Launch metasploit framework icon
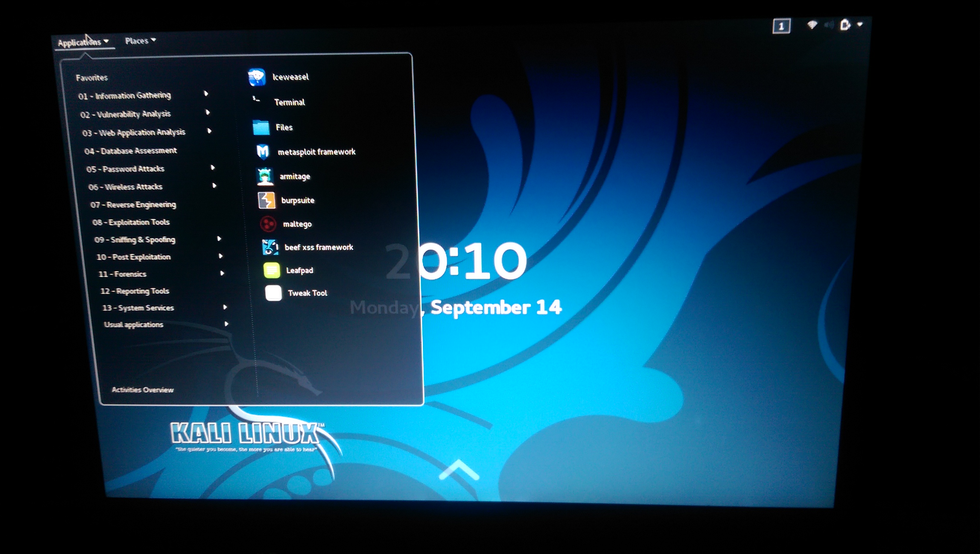This screenshot has height=554, width=980. click(263, 152)
